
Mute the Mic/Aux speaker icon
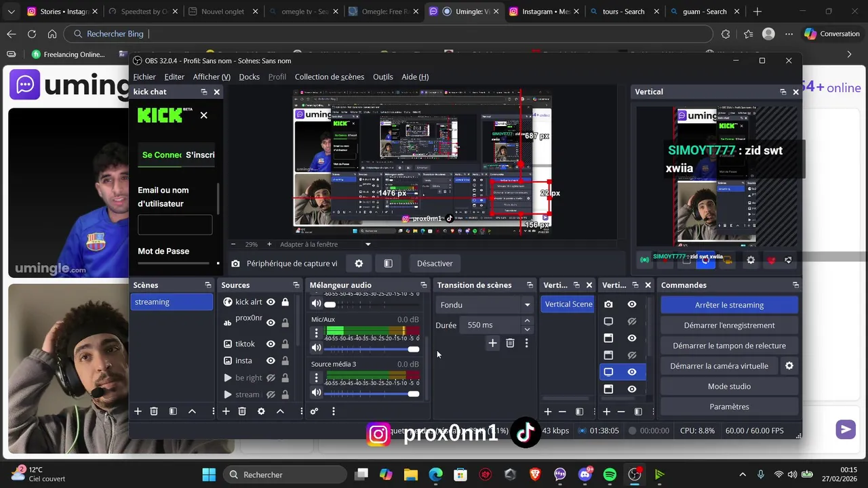point(316,348)
